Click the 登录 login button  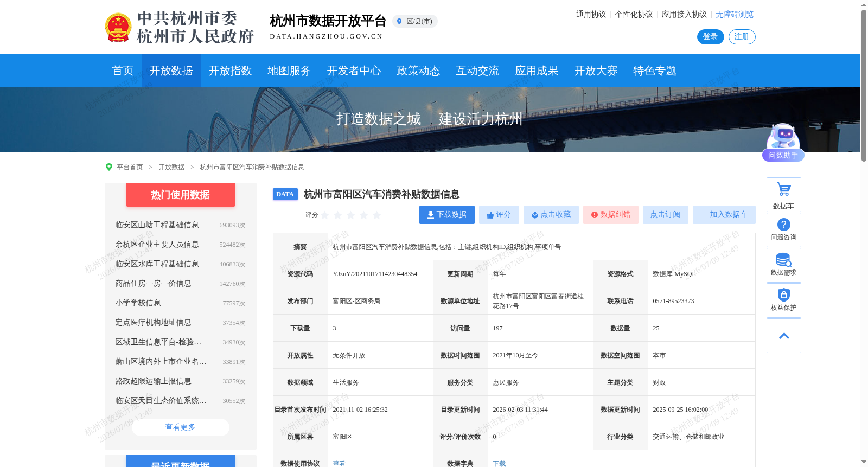710,37
